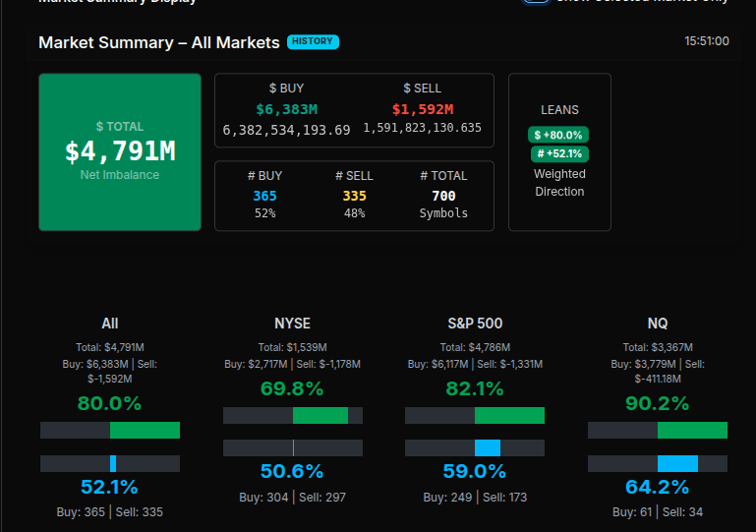
Task: Click the # SELL count of 335
Action: 354,196
